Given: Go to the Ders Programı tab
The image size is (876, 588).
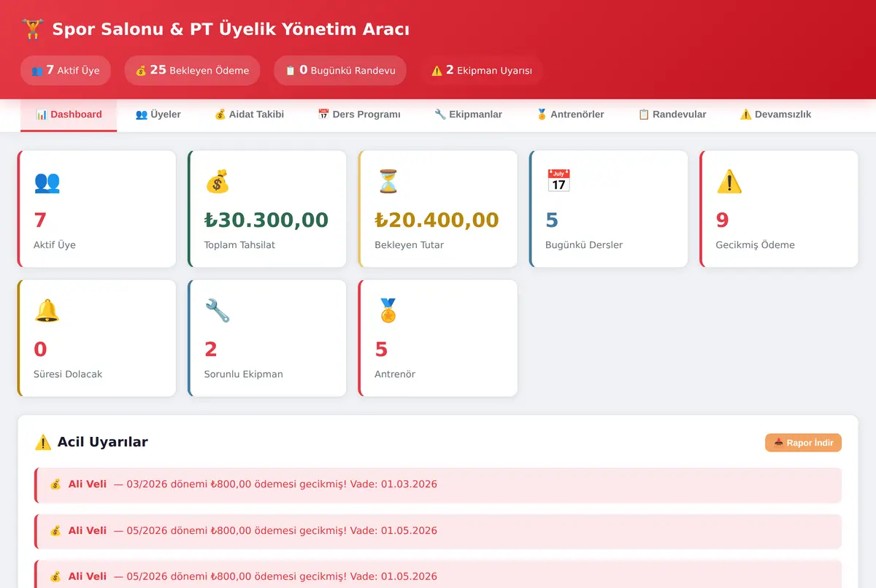Looking at the screenshot, I should click(x=359, y=115).
